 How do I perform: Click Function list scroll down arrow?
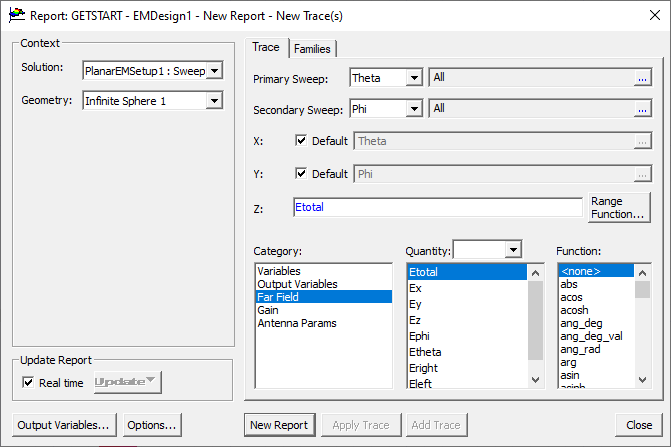[x=642, y=379]
